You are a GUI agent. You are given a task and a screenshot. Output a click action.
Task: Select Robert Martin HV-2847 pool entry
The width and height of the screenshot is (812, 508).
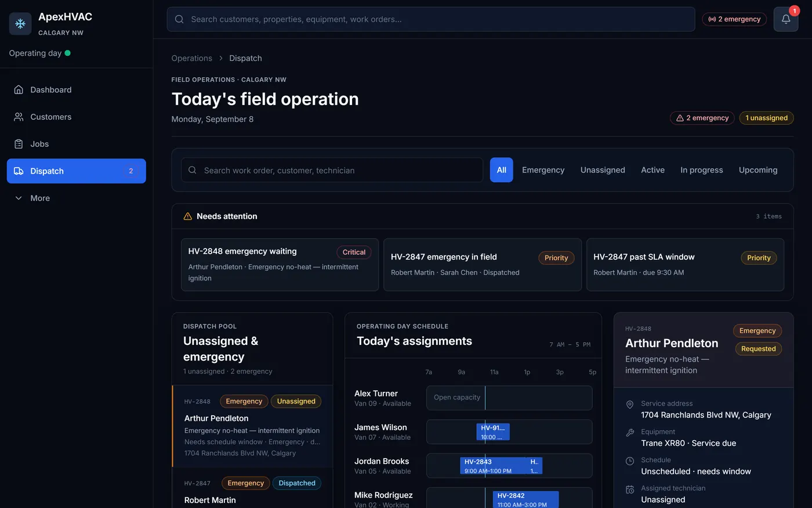pos(252,489)
